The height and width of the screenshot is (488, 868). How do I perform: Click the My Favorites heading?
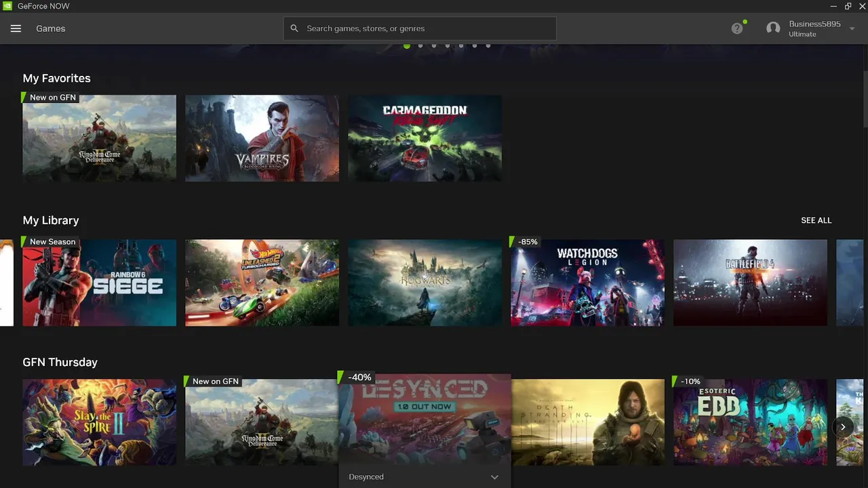point(56,78)
